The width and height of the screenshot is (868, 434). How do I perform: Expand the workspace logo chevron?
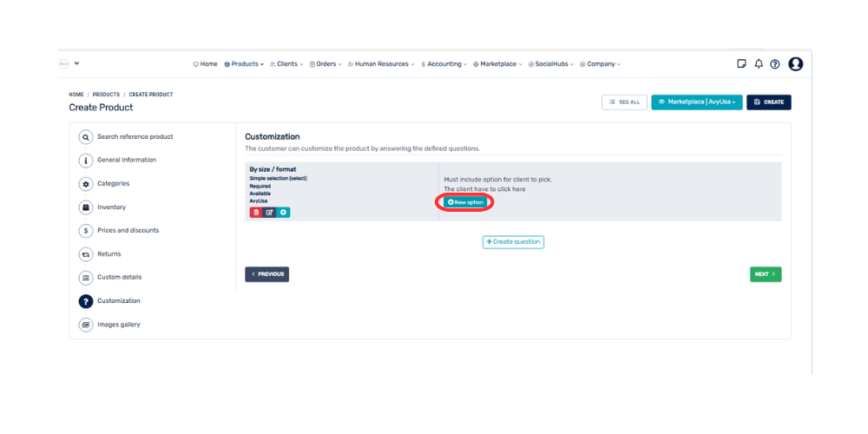76,62
